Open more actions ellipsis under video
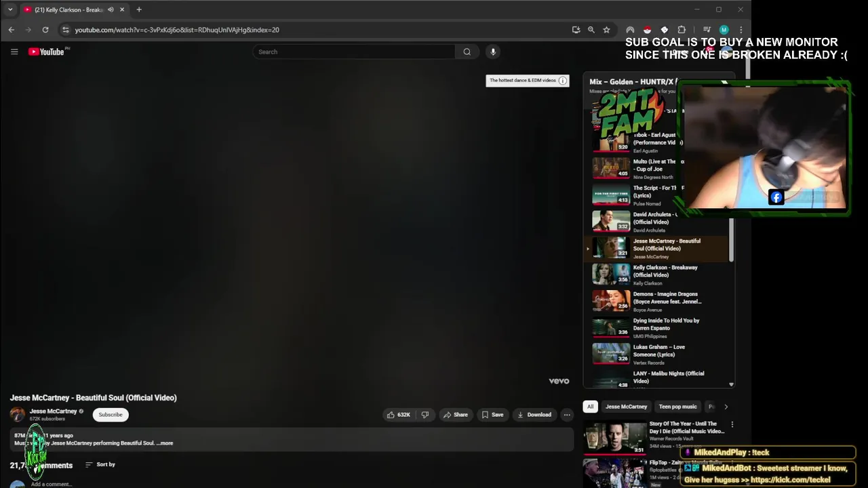Viewport: 868px width, 488px height. pos(567,415)
